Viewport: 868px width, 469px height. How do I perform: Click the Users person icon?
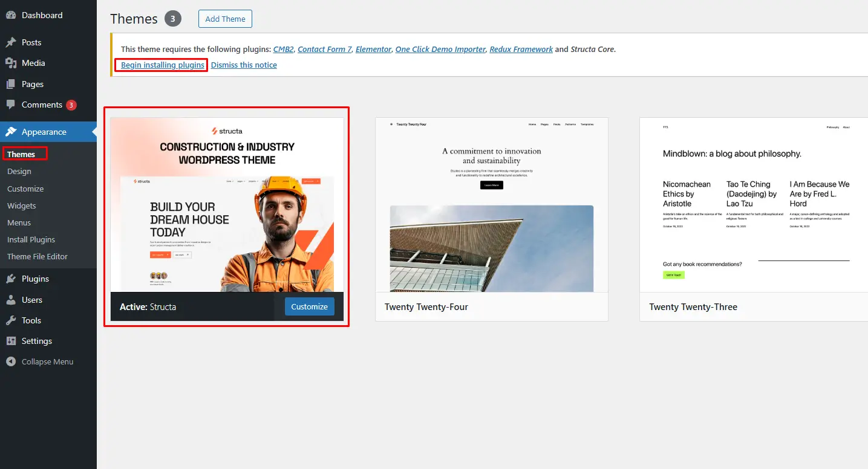(x=11, y=300)
